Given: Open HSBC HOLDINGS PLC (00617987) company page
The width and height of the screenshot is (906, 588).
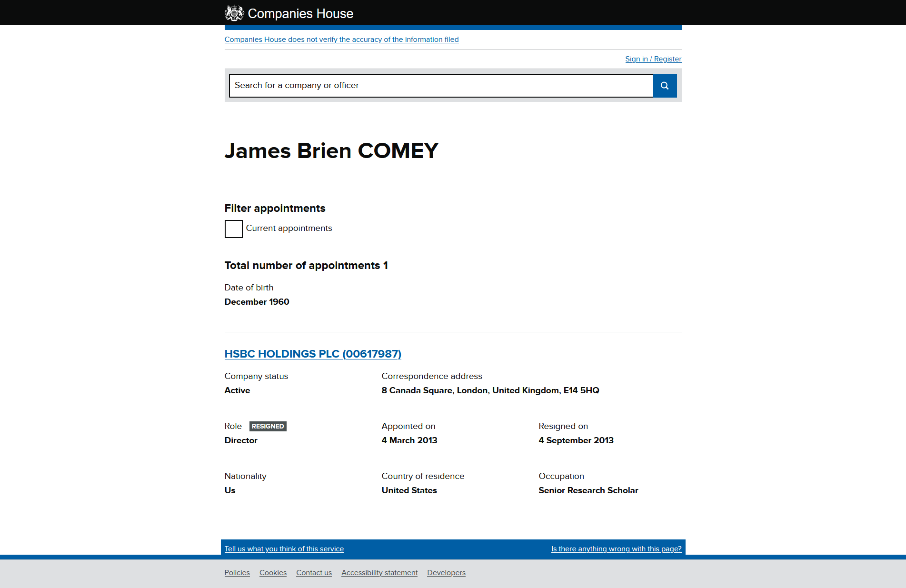Looking at the screenshot, I should pos(313,354).
